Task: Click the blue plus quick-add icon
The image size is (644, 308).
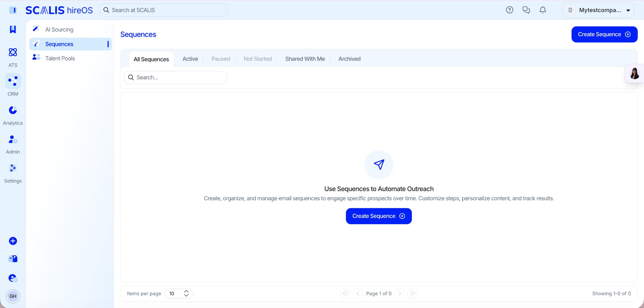Action: coord(13,241)
